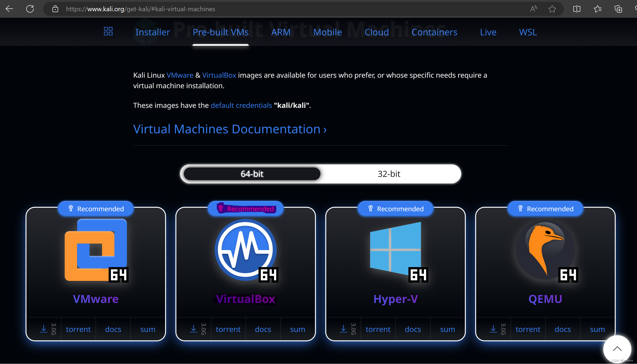This screenshot has height=364, width=637.
Task: Download VirtualBox image via arrow icon
Action: click(193, 328)
